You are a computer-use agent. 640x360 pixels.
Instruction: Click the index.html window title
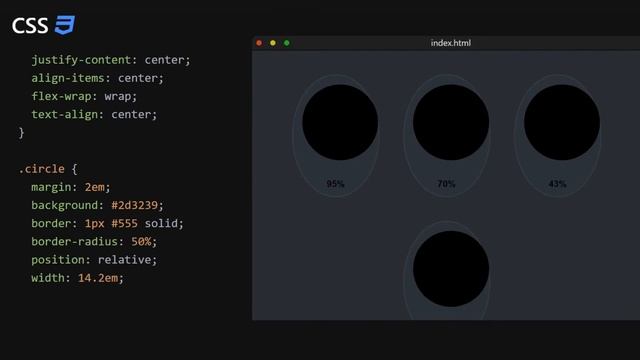[451, 43]
